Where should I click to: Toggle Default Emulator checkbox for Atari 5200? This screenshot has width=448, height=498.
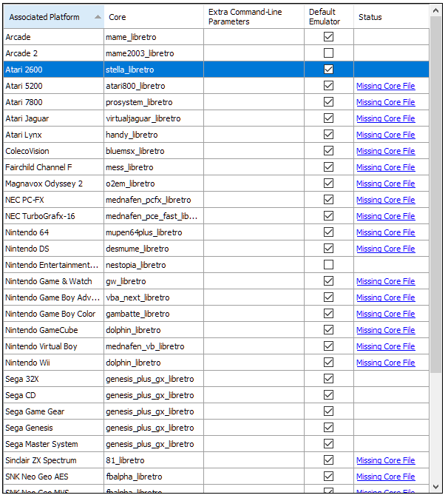pyautogui.click(x=328, y=86)
